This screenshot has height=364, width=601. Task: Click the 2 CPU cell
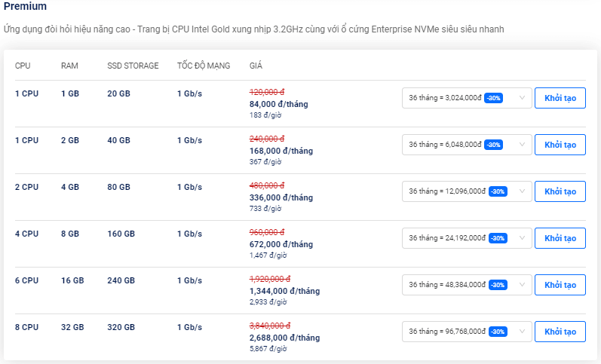(x=26, y=187)
